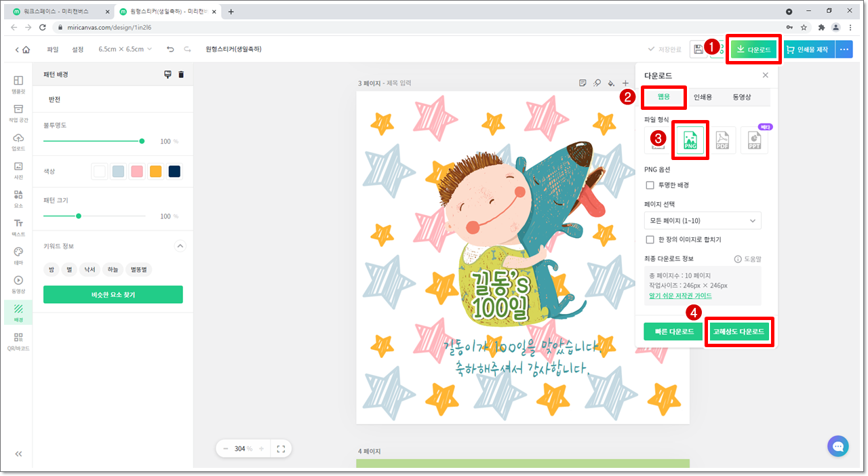This screenshot has height=476, width=868.
Task: Click the 별 keyword tag
Action: 68,270
